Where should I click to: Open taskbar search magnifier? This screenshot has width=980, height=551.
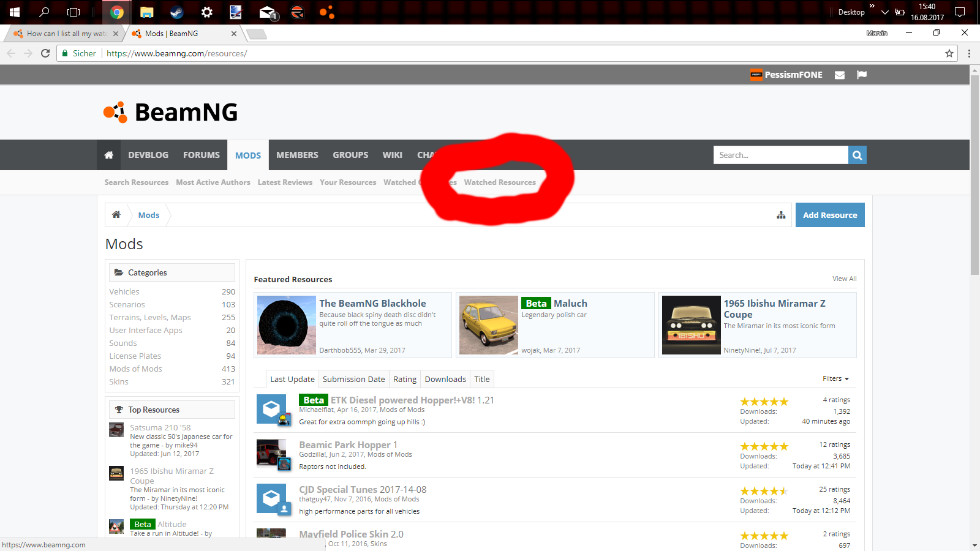coord(44,12)
